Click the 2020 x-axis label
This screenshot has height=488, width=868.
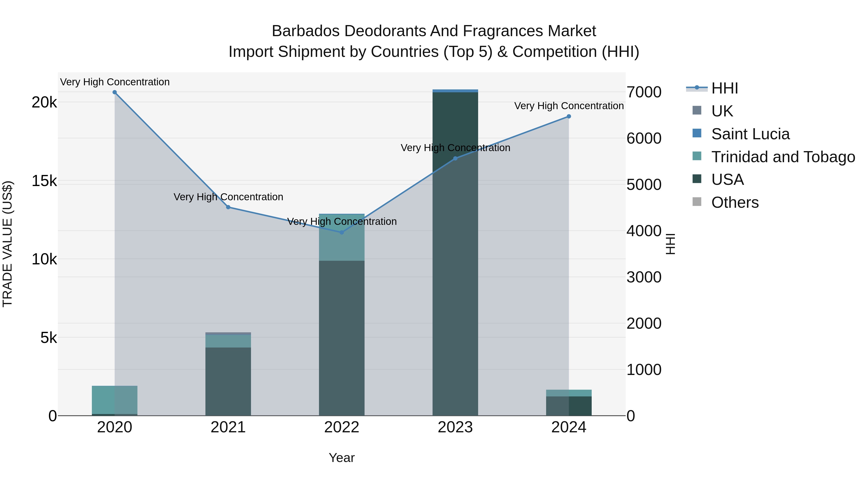tap(115, 427)
